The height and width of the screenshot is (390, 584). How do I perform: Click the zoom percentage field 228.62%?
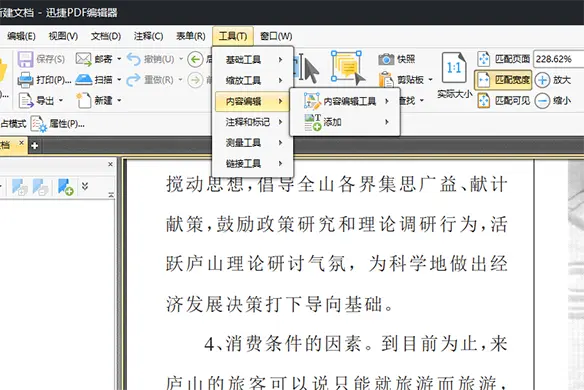(558, 59)
